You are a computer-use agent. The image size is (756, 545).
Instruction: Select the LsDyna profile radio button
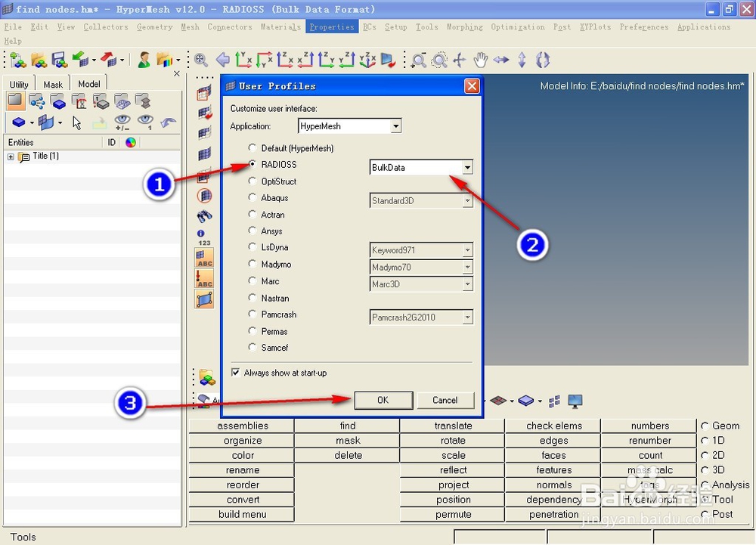click(253, 246)
